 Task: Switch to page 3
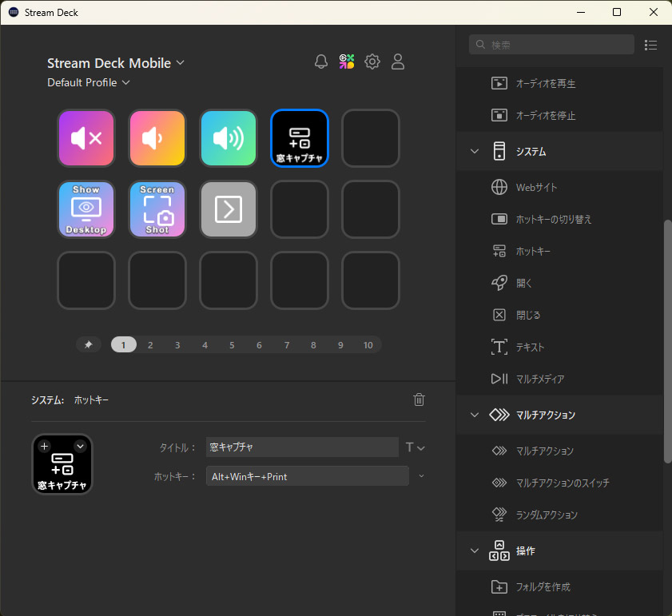(x=177, y=344)
